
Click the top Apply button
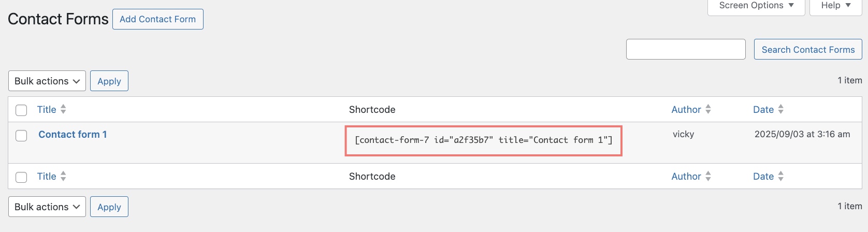point(109,81)
